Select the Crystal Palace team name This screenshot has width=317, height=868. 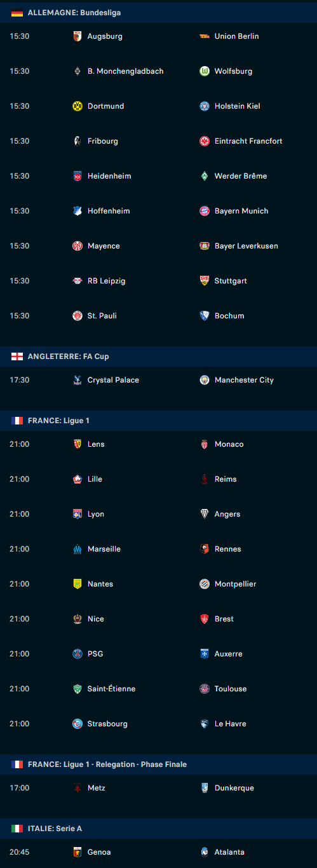[x=113, y=380]
